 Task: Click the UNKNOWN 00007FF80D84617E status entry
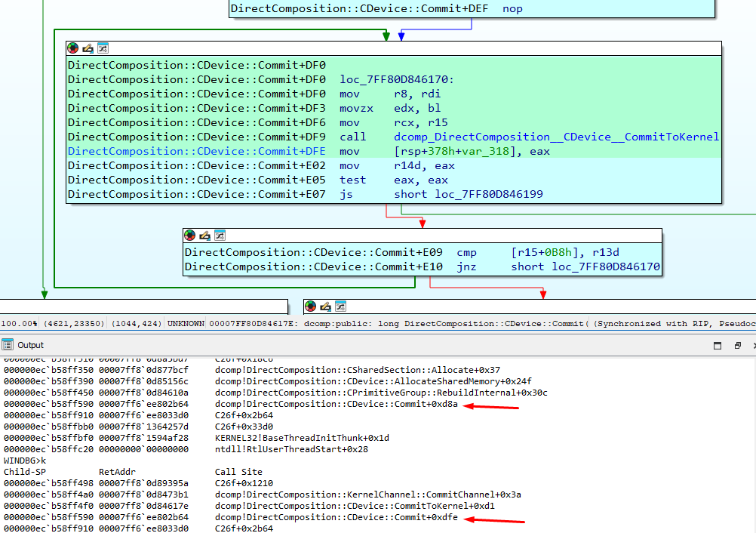pyautogui.click(x=233, y=324)
